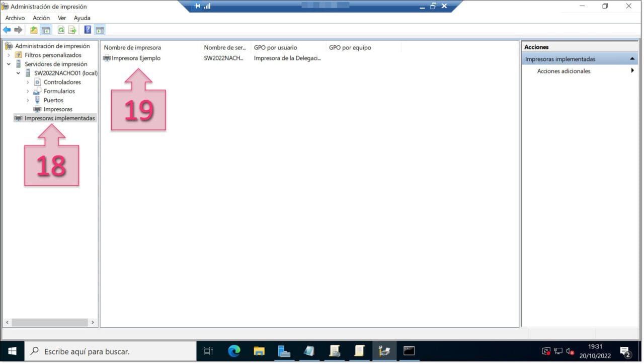Click the Refresh toolbar icon

[x=61, y=30]
